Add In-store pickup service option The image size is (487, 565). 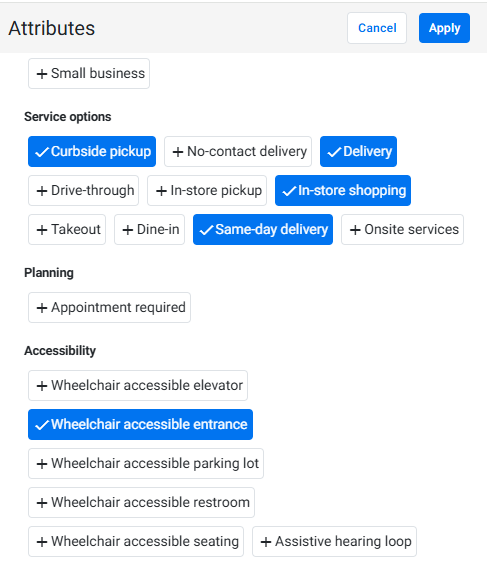pyautogui.click(x=207, y=191)
